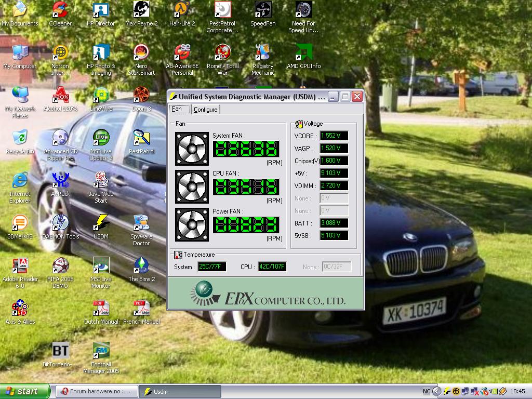Screen dimensions: 532x399
Task: Launch 3DMark05 desktop icon
Action: pyautogui.click(x=20, y=227)
